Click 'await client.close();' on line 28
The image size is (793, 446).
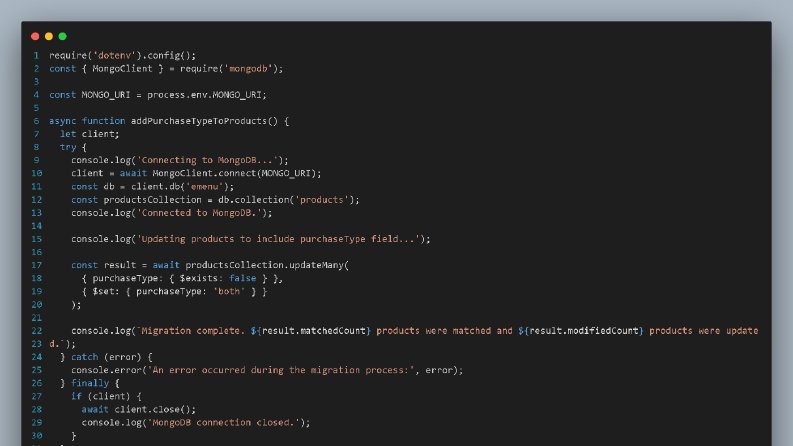click(139, 410)
